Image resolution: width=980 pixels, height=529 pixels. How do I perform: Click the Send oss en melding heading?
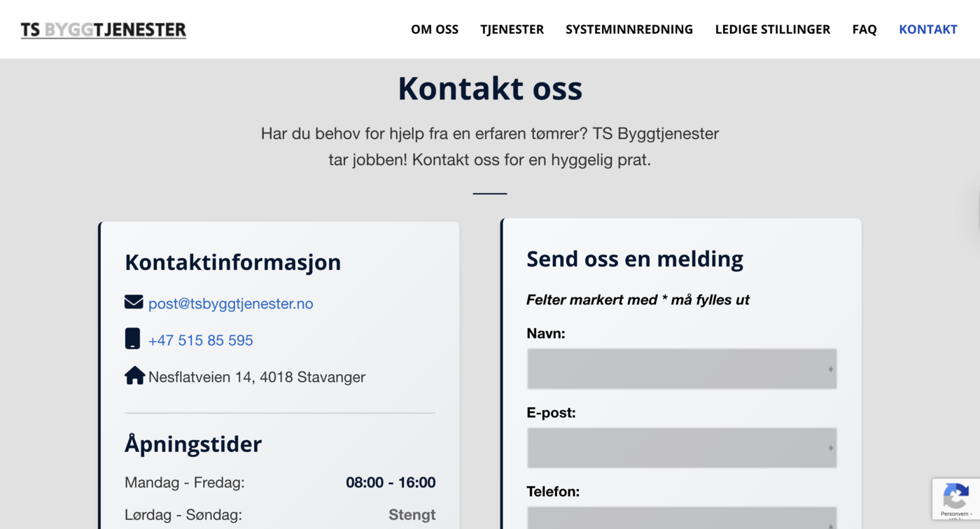634,259
